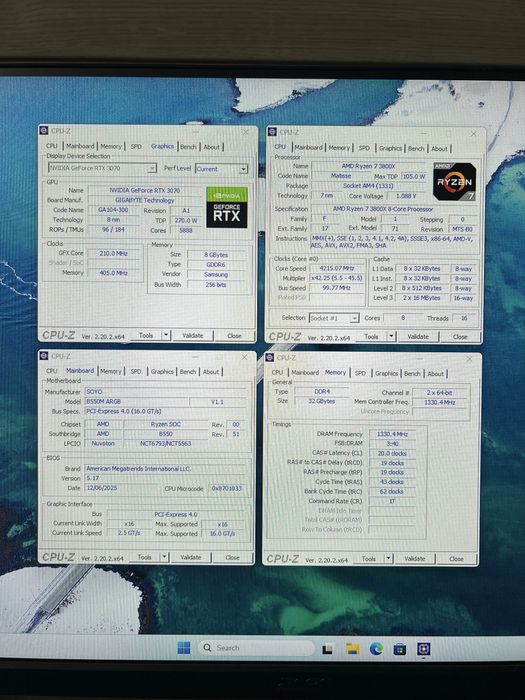Click the 'DDR4' memory type value
This screenshot has height=700, width=525.
[322, 391]
